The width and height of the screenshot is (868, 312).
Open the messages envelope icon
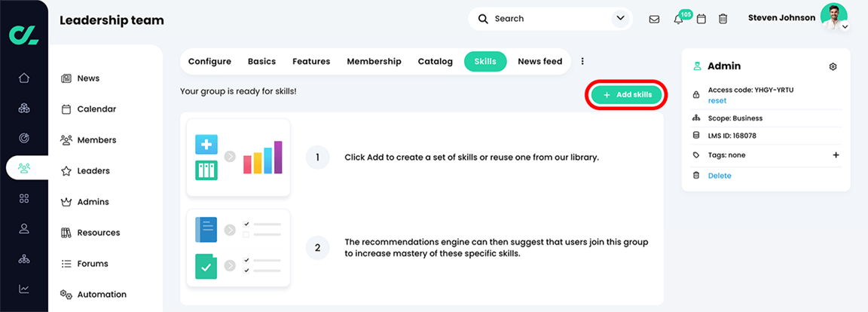654,19
